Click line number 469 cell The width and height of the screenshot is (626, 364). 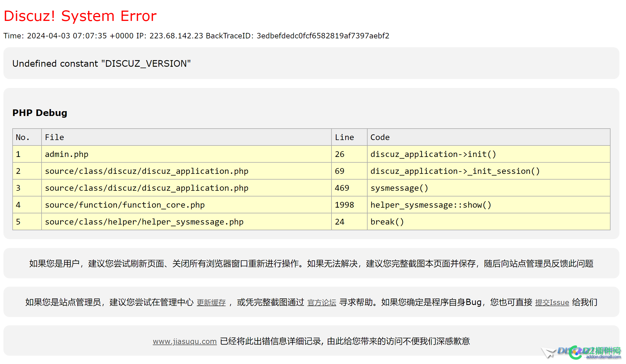(x=349, y=188)
